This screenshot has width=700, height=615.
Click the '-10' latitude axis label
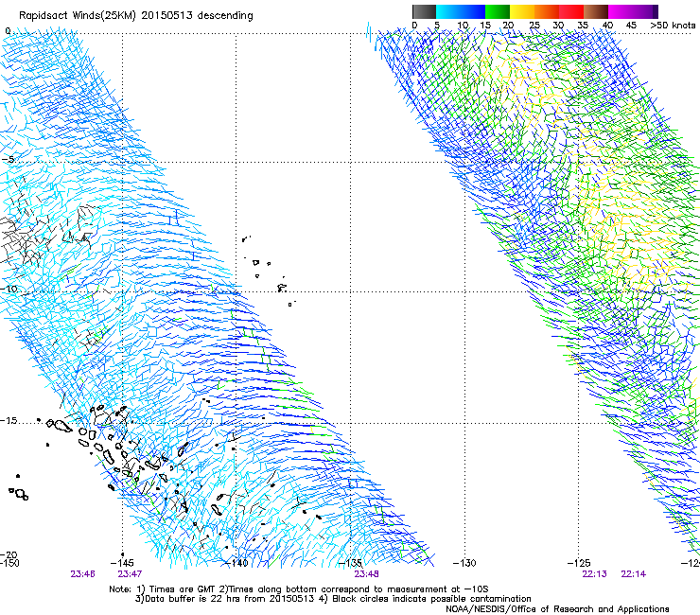pyautogui.click(x=9, y=289)
